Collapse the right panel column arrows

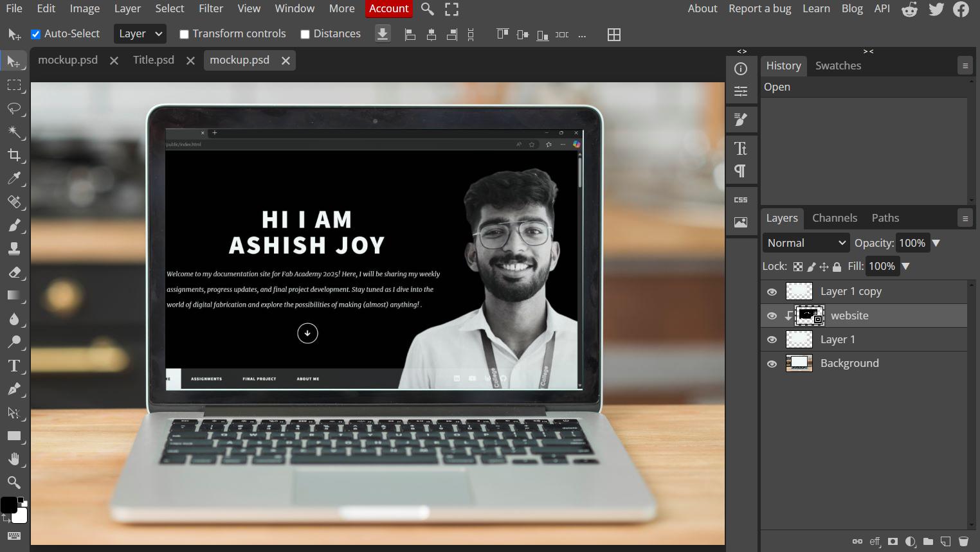tap(868, 51)
